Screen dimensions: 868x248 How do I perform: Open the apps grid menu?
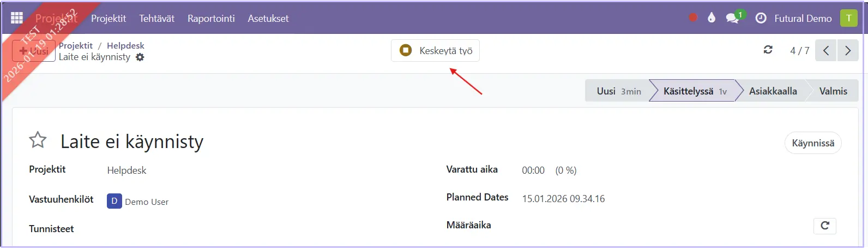coord(17,18)
